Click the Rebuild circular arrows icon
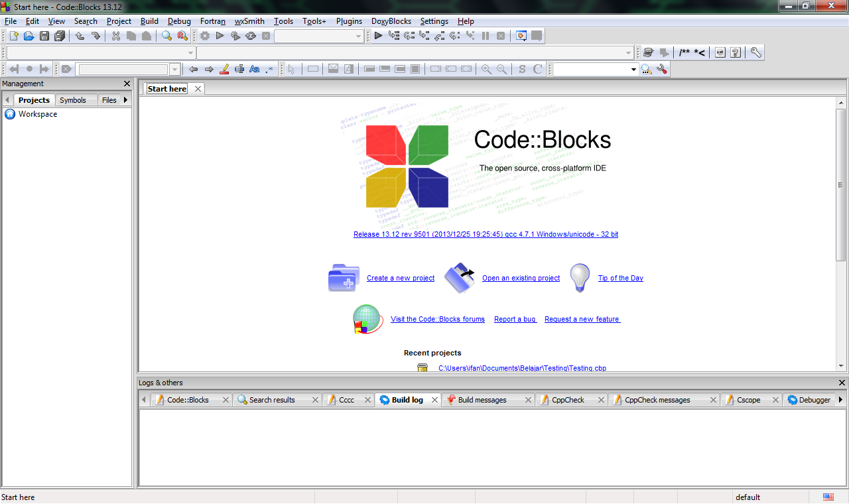 pos(251,36)
